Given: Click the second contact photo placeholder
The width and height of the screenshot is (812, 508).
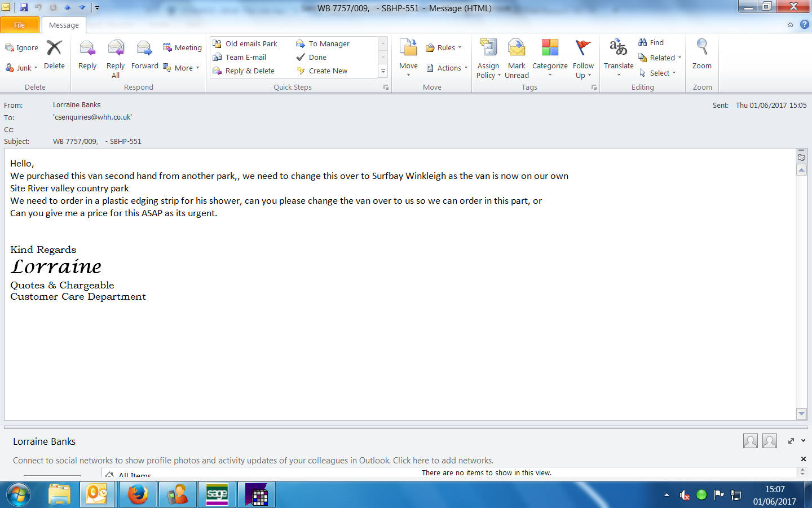Looking at the screenshot, I should coord(770,441).
